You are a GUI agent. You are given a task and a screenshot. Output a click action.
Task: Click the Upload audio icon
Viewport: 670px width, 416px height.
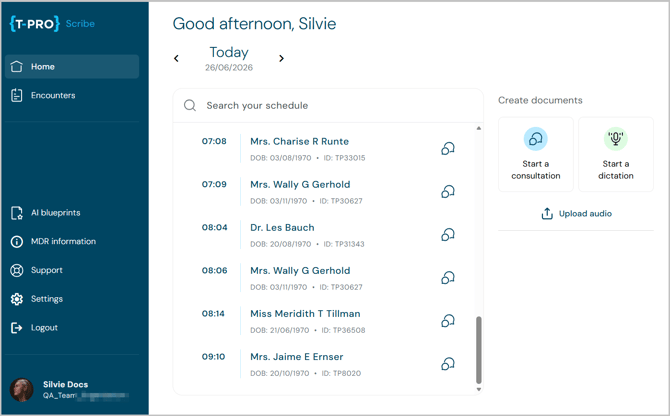pos(547,214)
